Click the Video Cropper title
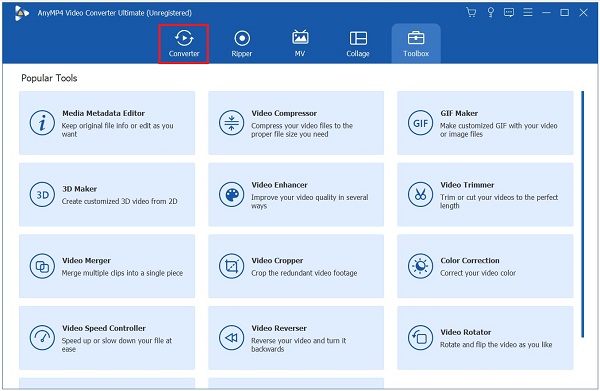 tap(277, 260)
